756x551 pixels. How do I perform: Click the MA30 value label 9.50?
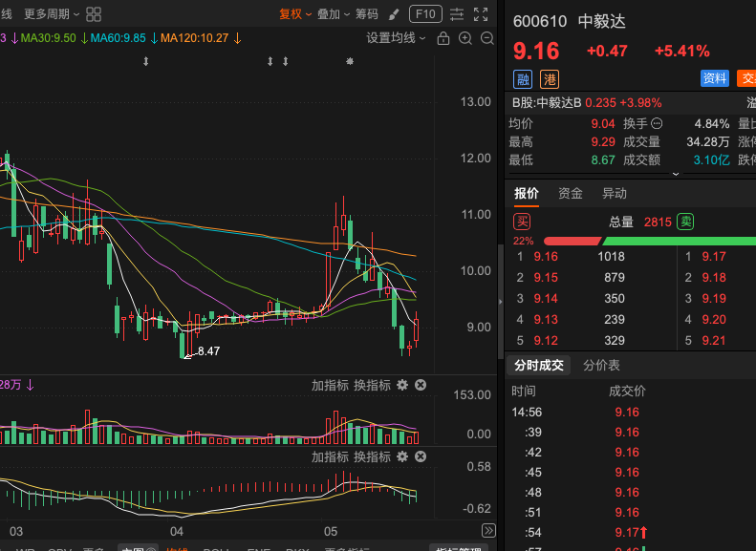[48, 38]
